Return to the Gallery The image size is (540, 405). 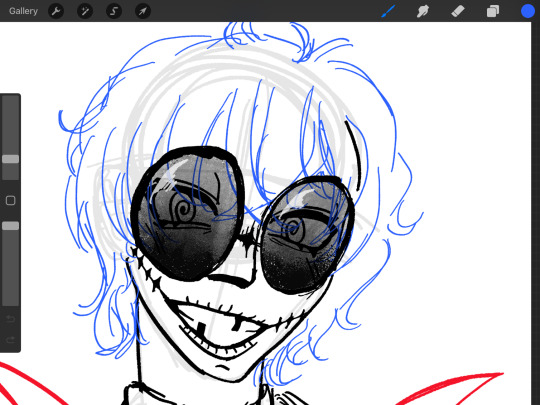pyautogui.click(x=23, y=11)
